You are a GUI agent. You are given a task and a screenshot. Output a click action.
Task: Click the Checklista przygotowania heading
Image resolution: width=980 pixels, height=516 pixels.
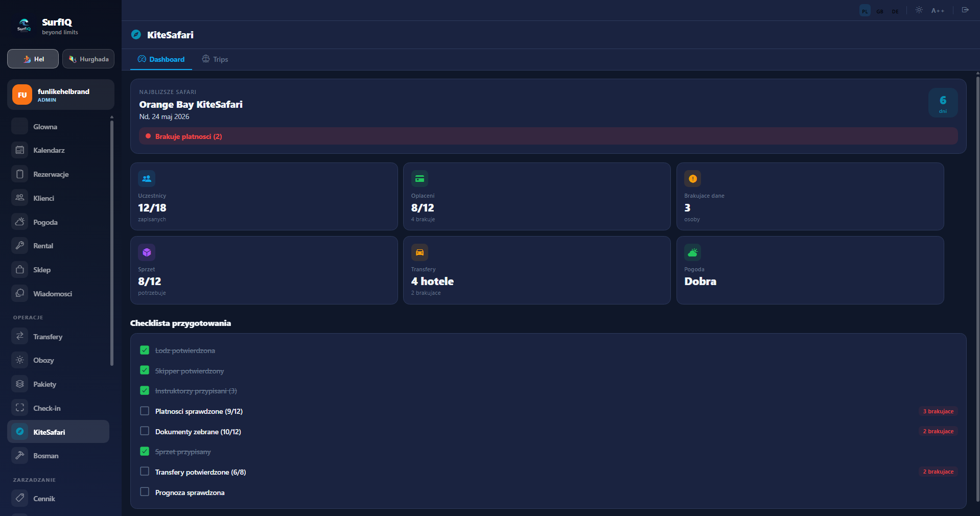pos(180,323)
